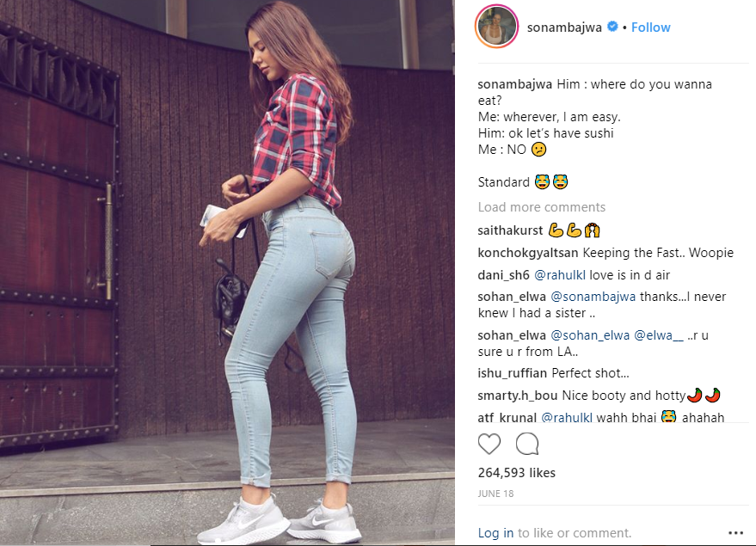Open the three-dots more options menu

coord(735,532)
